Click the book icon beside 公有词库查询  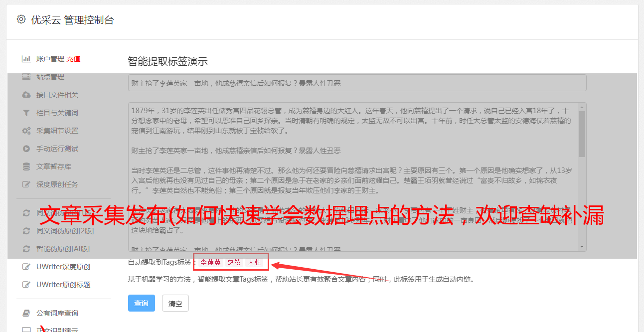(26, 313)
